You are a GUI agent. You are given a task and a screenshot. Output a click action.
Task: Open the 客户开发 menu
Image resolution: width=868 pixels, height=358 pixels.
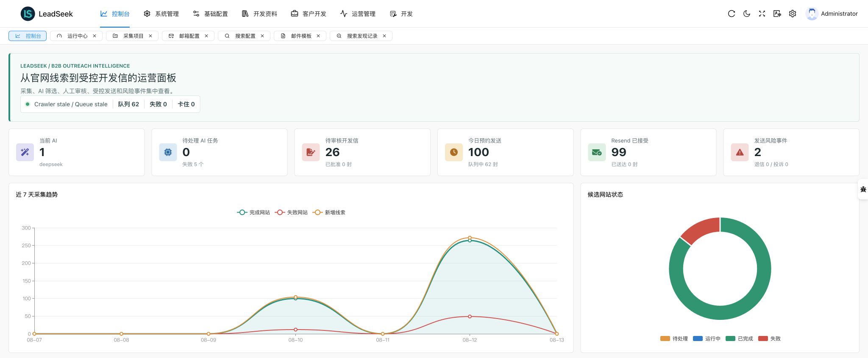coord(309,14)
